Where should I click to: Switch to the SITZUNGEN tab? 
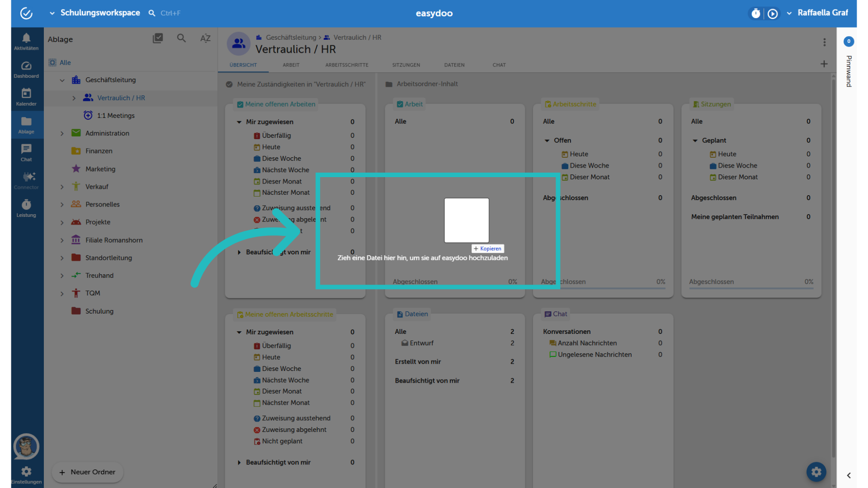(406, 65)
